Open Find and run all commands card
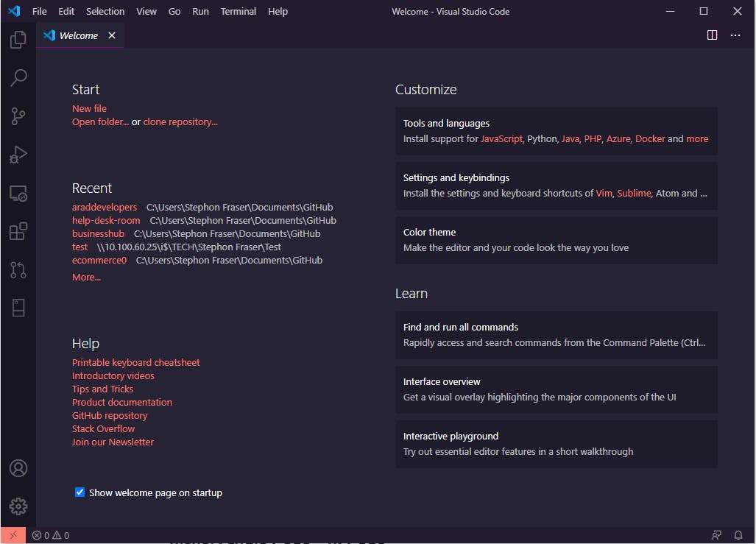Viewport: 756px width, 544px height. (557, 335)
